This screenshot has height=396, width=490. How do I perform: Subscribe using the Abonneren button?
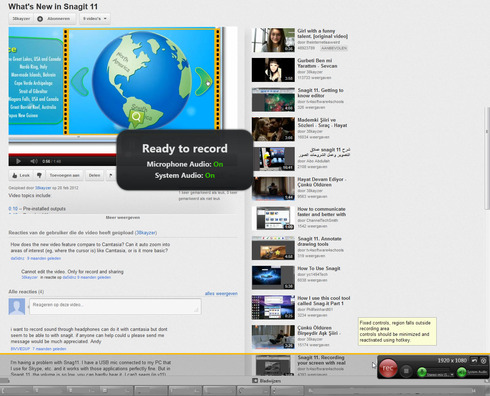(x=55, y=19)
